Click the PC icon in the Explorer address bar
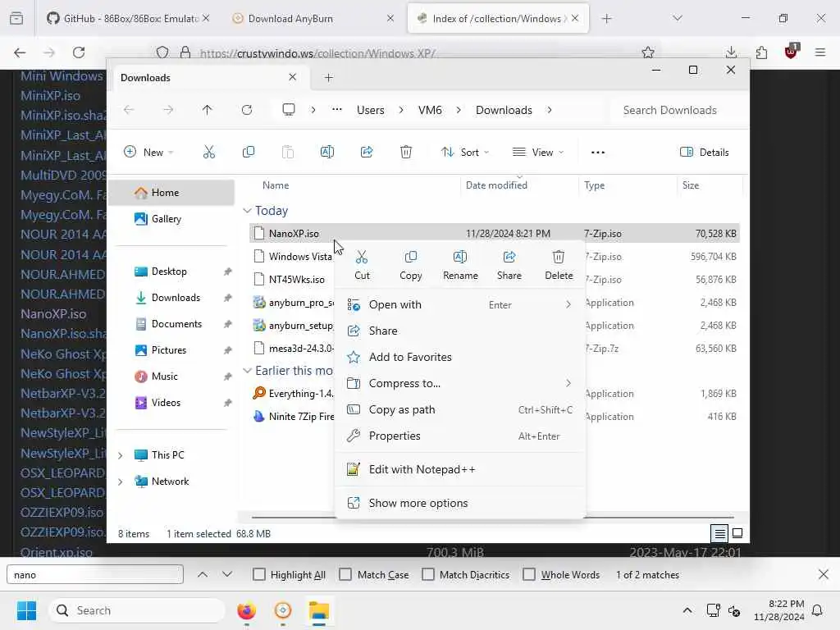Screen dimensions: 840x630 pos(289,110)
